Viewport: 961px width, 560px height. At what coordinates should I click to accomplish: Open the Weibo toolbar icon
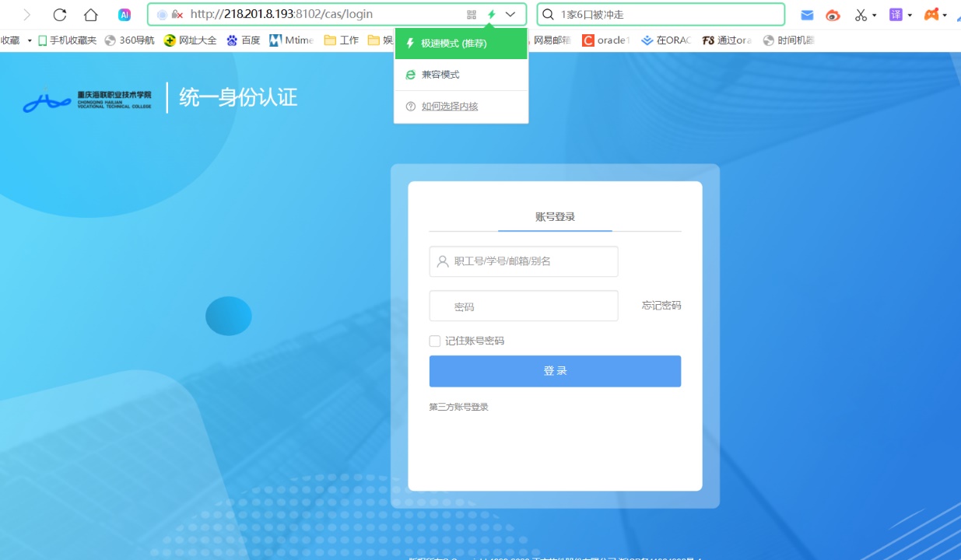[833, 15]
